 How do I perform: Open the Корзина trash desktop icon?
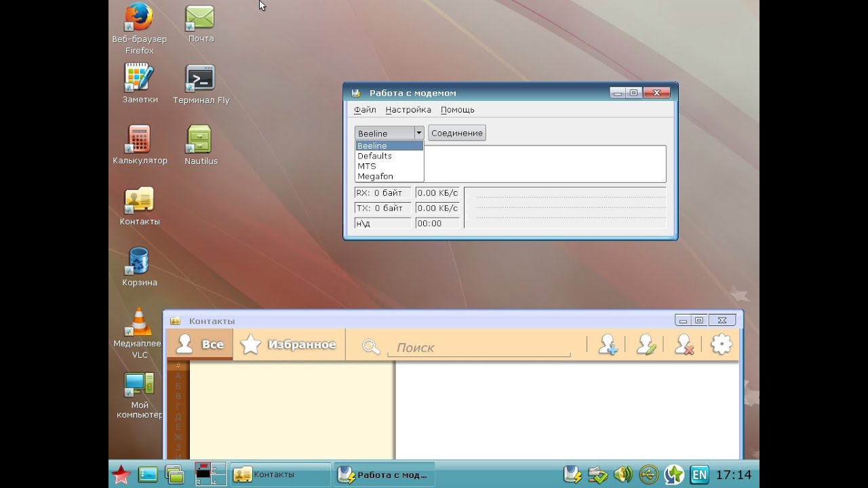[x=139, y=261]
